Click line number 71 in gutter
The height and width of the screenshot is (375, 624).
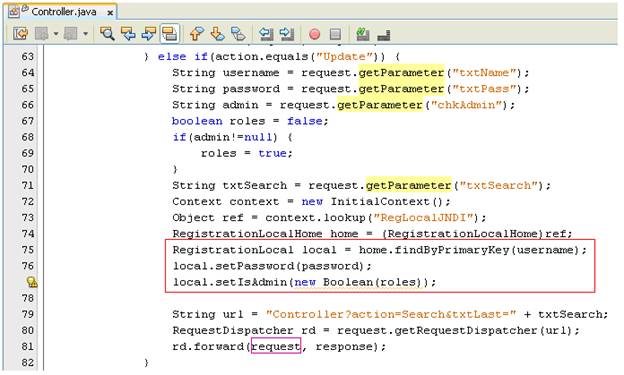[x=27, y=186]
